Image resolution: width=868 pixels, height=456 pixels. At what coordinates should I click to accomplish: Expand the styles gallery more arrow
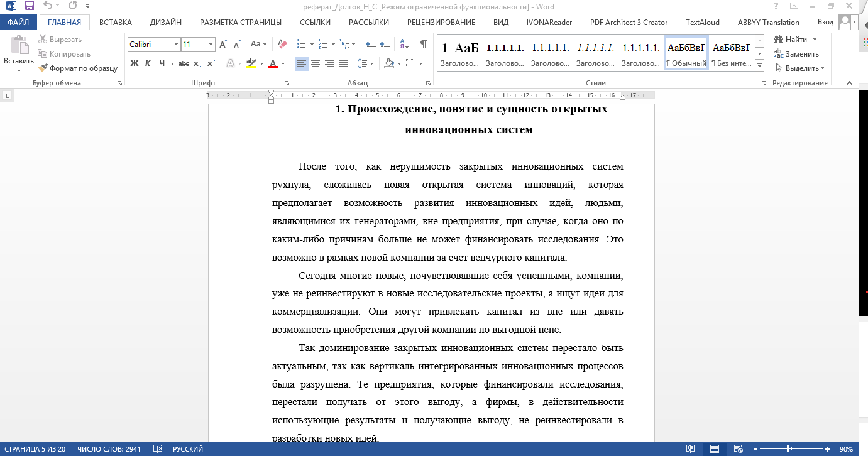tap(759, 65)
